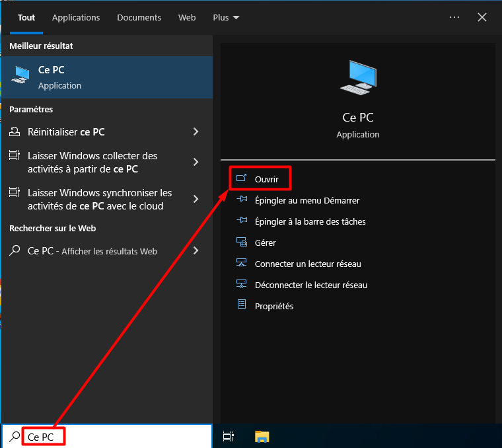The image size is (502, 448).
Task: Open the Applications tab
Action: (76, 18)
